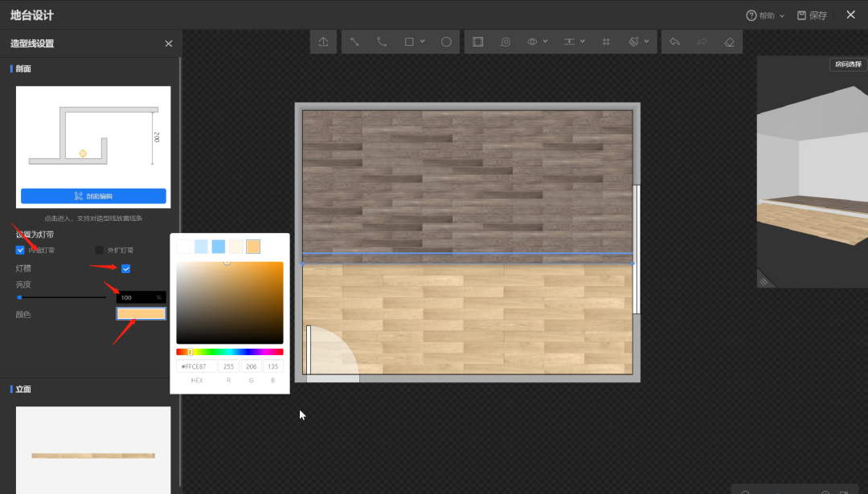The image size is (868, 494).
Task: Toggle the 灯槽 checkbox
Action: tap(125, 268)
